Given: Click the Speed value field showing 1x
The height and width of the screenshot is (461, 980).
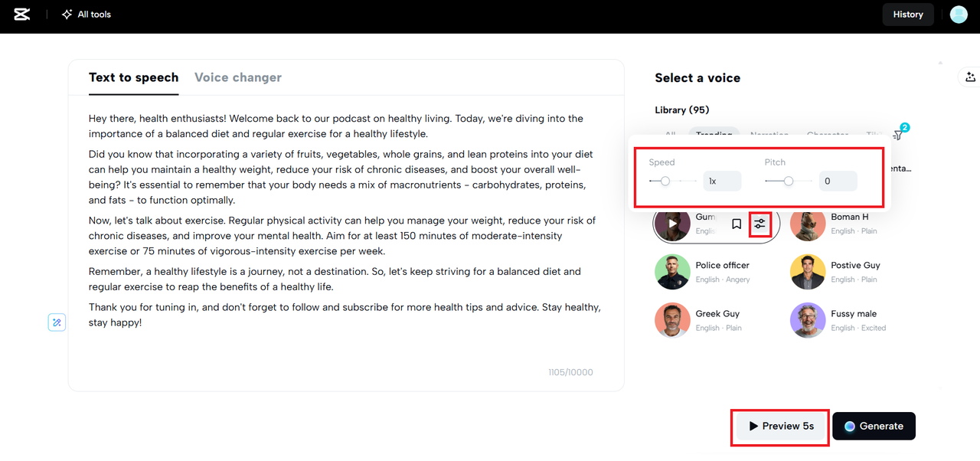Looking at the screenshot, I should pyautogui.click(x=722, y=181).
